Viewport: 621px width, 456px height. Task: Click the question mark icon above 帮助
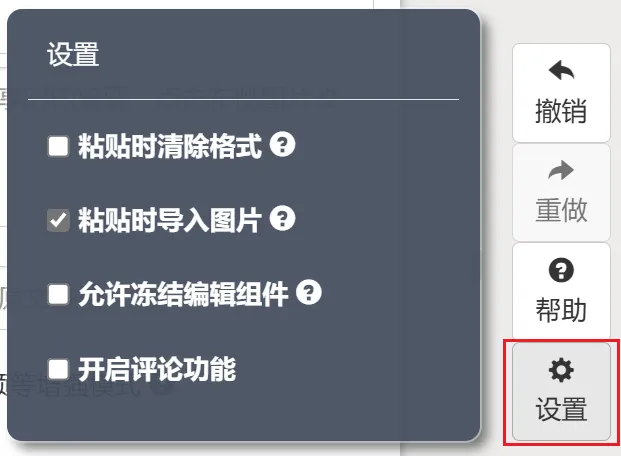[561, 270]
